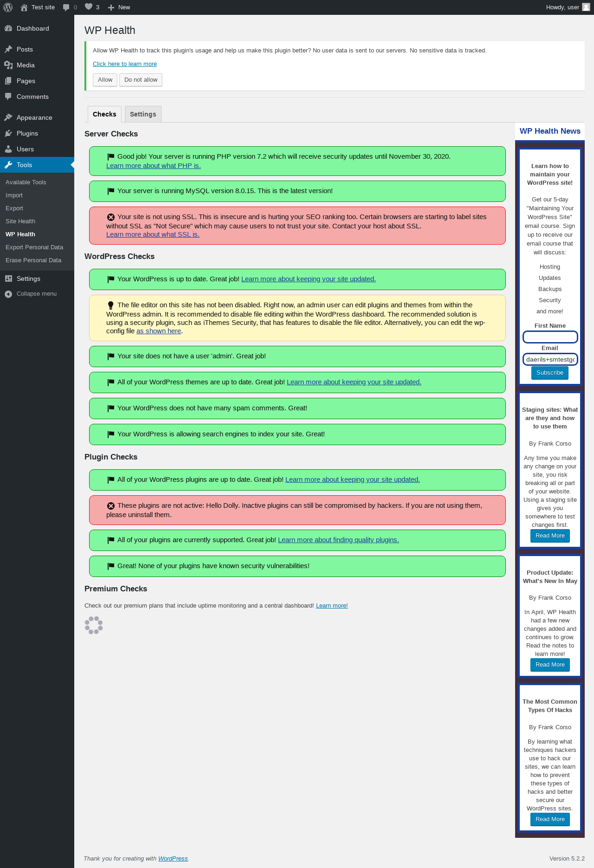Open themes up to date Learn more link

click(354, 382)
